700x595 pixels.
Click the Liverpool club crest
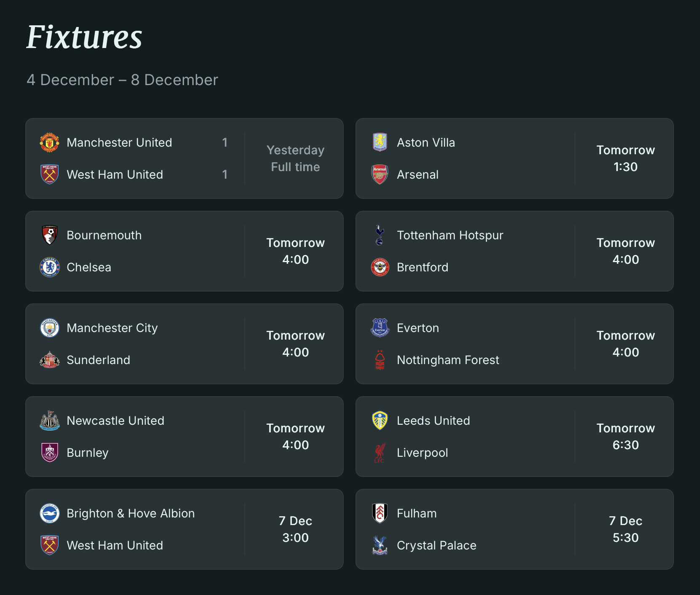[380, 453]
